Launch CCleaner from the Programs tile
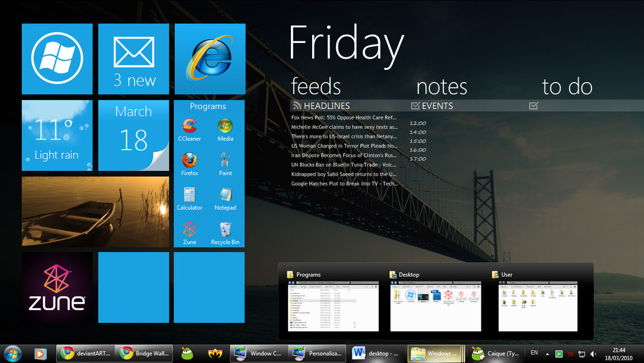 (x=189, y=130)
